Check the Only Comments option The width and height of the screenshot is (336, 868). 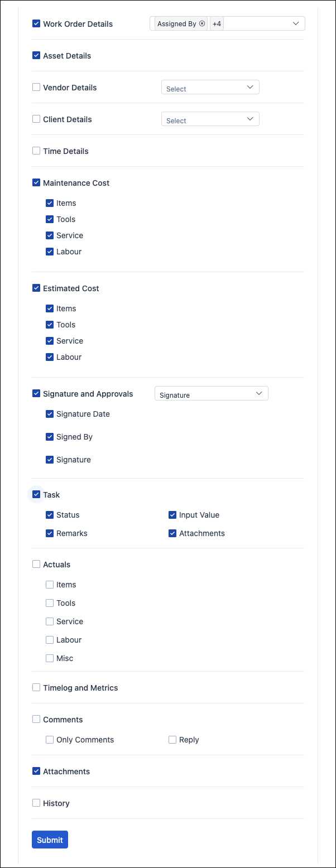[x=50, y=740]
